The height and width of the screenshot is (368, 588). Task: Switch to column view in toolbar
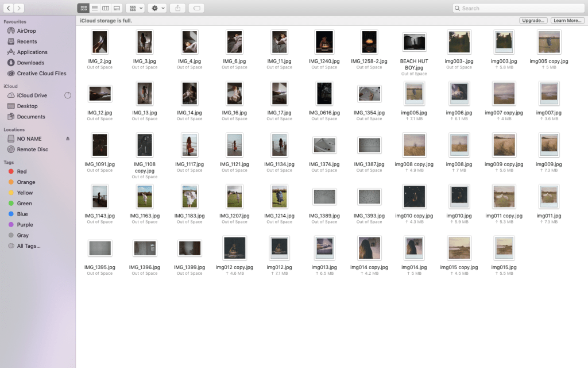tap(106, 8)
